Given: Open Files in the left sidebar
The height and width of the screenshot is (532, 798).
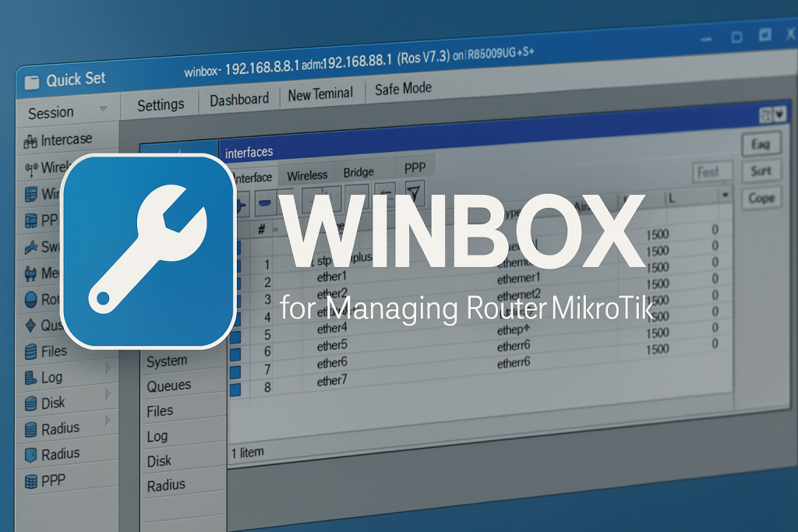Looking at the screenshot, I should [54, 351].
